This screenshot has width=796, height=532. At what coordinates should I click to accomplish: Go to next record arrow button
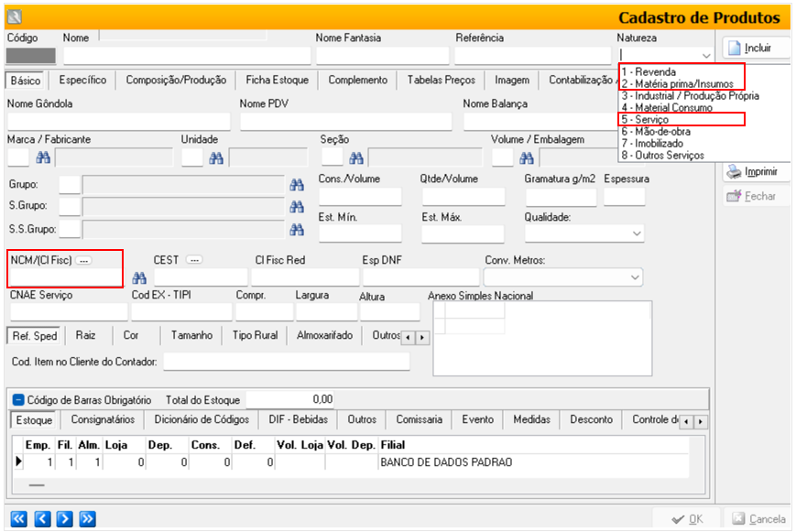pos(64,519)
